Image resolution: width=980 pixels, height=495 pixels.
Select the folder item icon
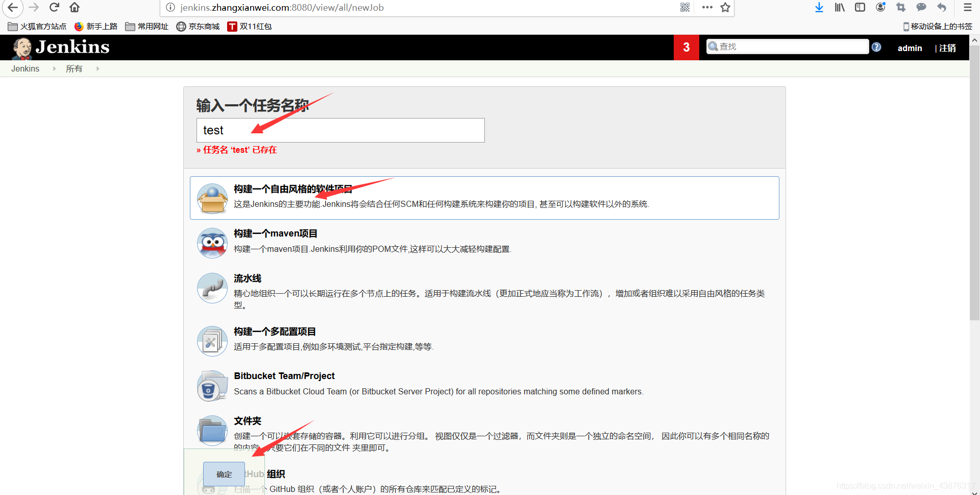(212, 430)
